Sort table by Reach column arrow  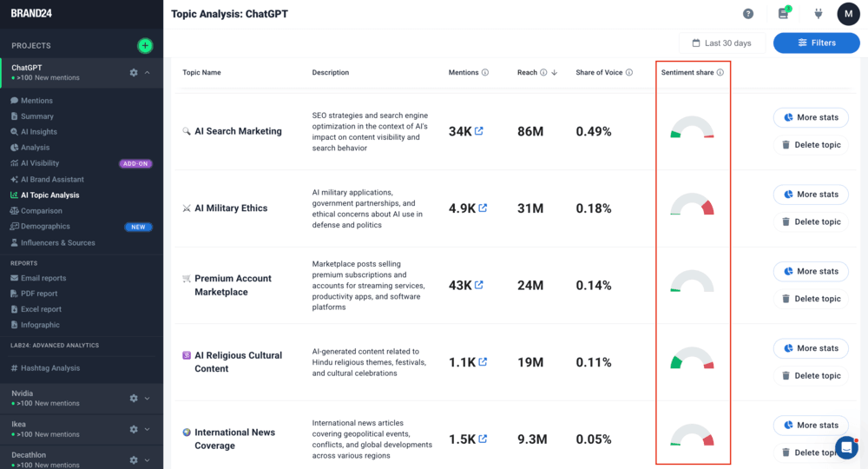(x=555, y=73)
